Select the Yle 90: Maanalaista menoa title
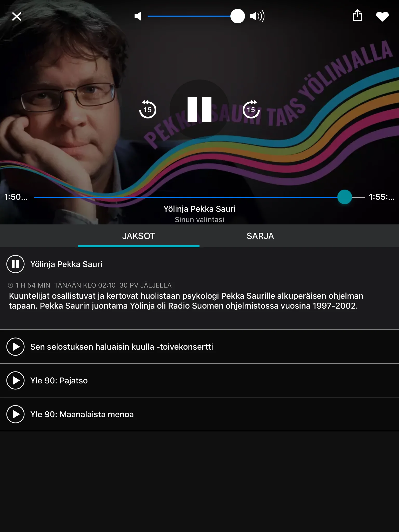This screenshot has width=399, height=532. [82, 414]
